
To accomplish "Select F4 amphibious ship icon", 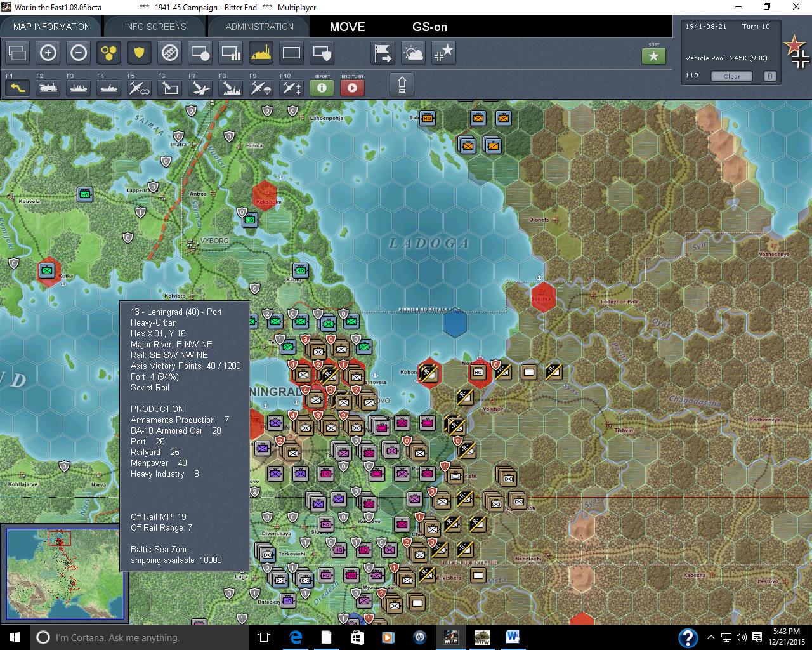I will 109,87.
